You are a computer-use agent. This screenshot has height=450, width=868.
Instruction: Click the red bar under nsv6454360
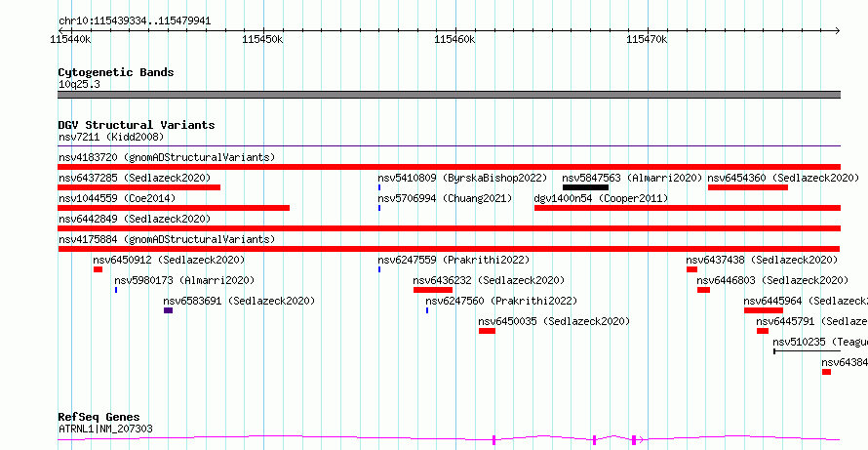[x=748, y=187]
